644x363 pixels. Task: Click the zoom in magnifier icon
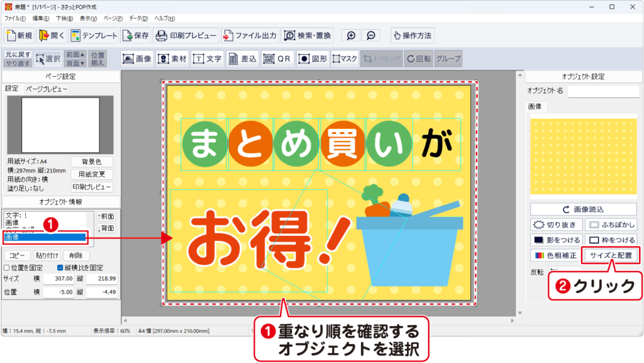pyautogui.click(x=351, y=35)
